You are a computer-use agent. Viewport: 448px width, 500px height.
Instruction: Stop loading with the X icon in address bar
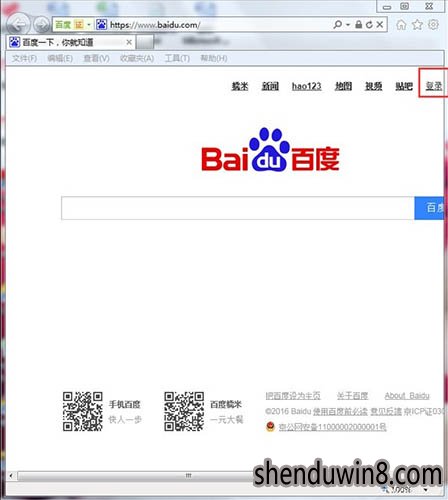point(380,25)
